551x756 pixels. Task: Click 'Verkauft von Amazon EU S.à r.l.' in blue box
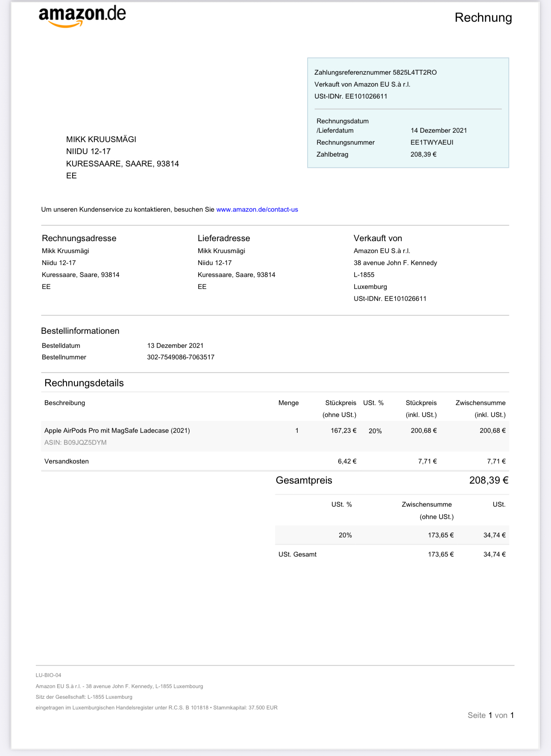click(x=362, y=85)
